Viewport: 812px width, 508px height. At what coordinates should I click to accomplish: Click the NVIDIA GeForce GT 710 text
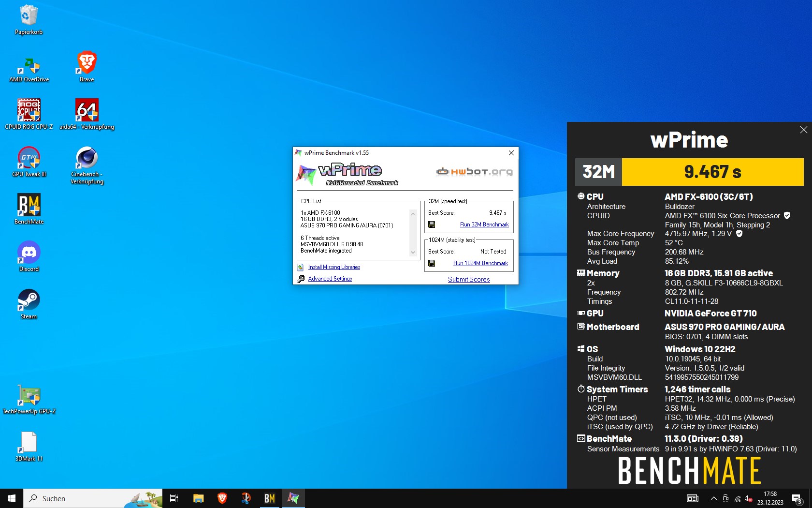coord(710,314)
